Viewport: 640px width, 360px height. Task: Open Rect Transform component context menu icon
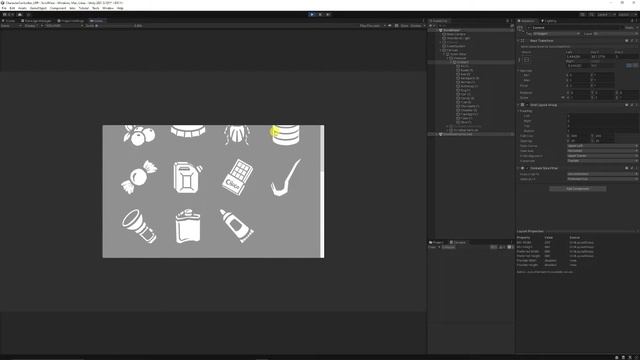coord(636,41)
